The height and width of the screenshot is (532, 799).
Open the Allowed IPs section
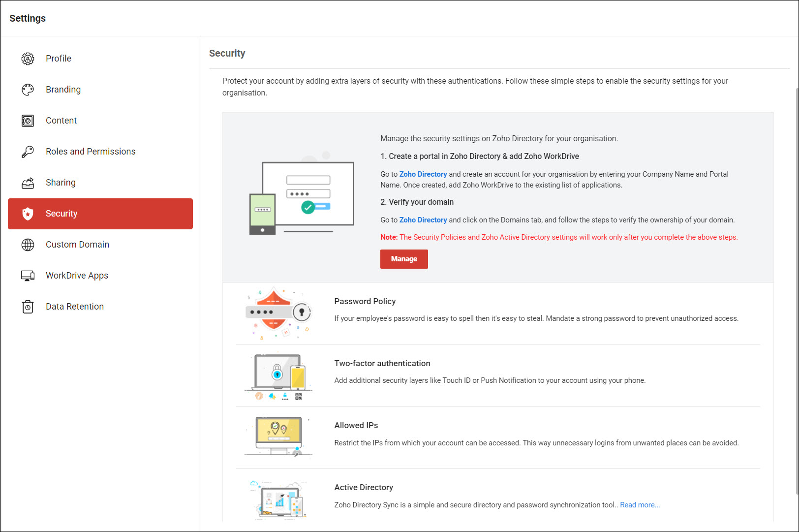(498, 438)
